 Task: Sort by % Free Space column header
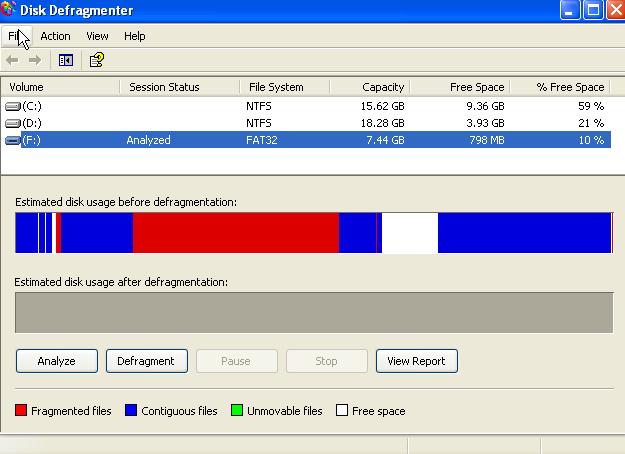(x=560, y=87)
